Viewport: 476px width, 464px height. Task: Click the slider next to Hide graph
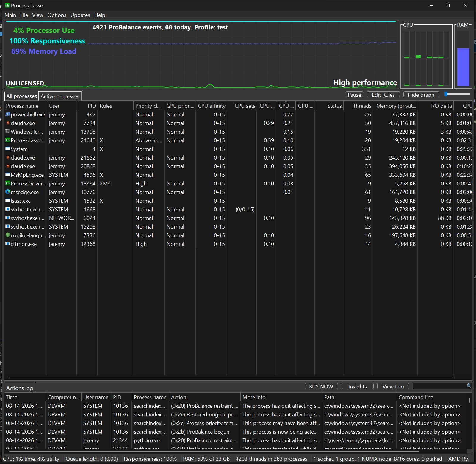457,94
